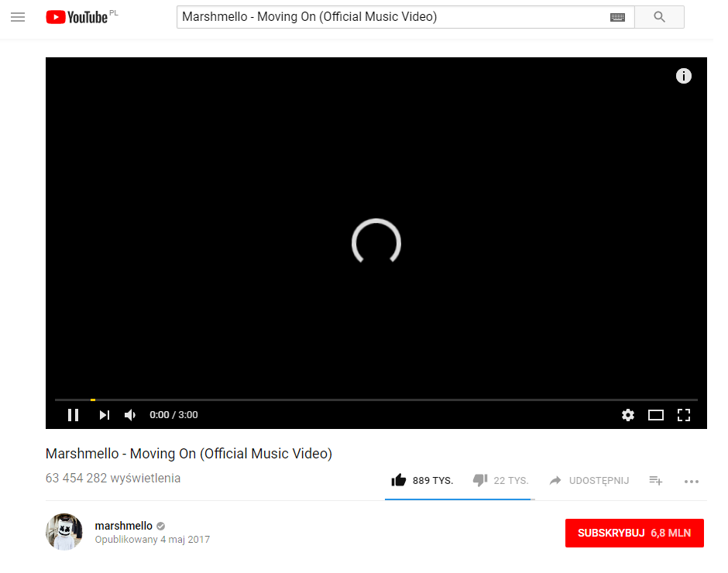Share the video via Udostępnij
The image size is (728, 573).
coord(589,481)
